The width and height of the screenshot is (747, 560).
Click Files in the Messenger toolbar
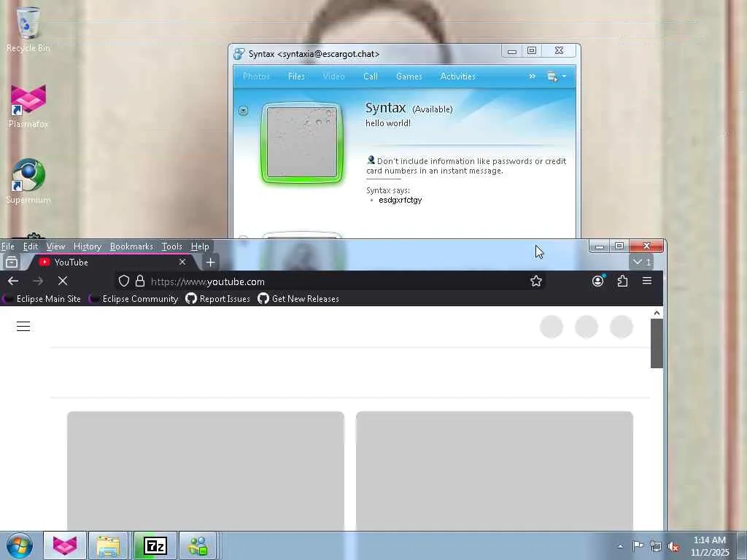coord(296,76)
